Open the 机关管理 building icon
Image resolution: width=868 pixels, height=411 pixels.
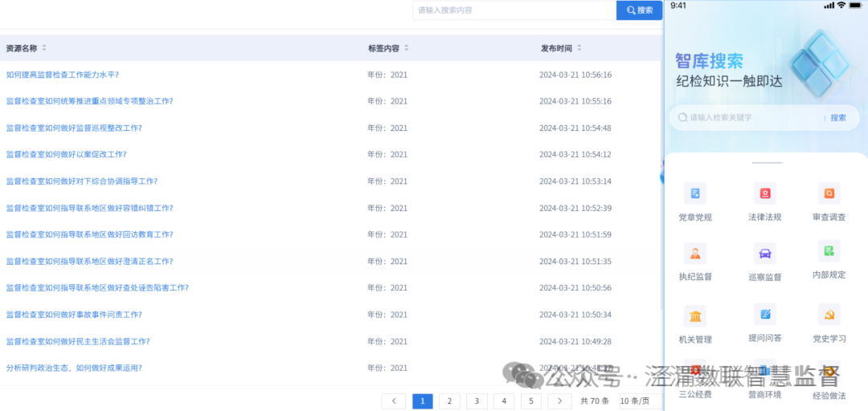pos(695,316)
